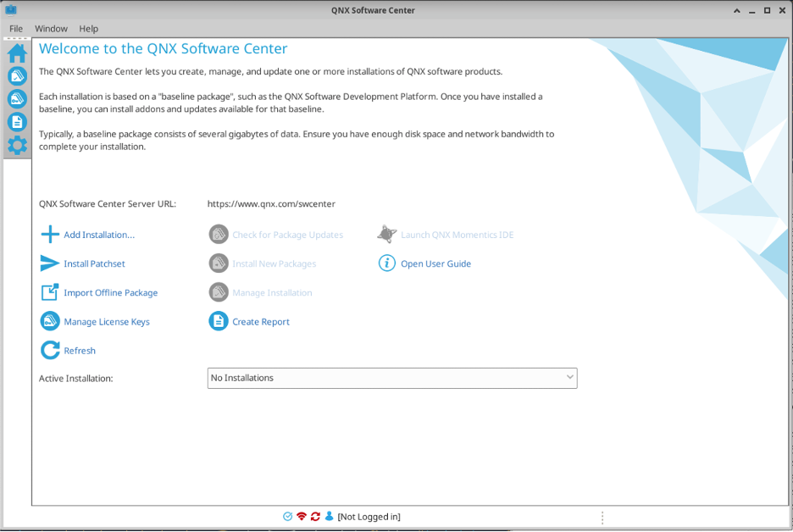
Task: Click Create Report
Action: coord(260,322)
